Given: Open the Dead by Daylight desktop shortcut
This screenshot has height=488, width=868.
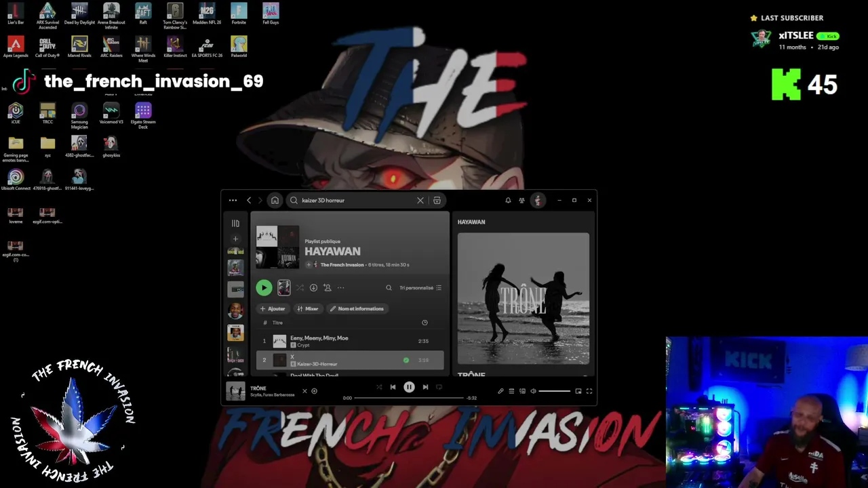Looking at the screenshot, I should click(79, 14).
